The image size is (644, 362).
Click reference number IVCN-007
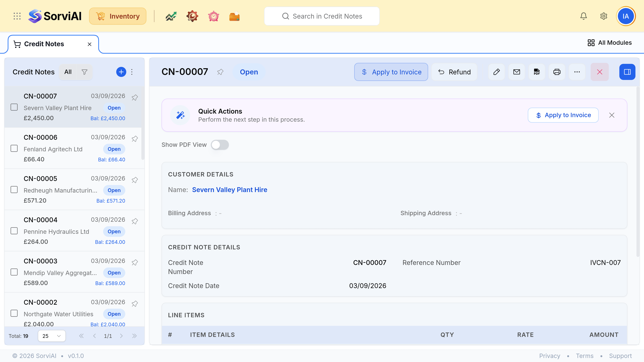pyautogui.click(x=605, y=263)
